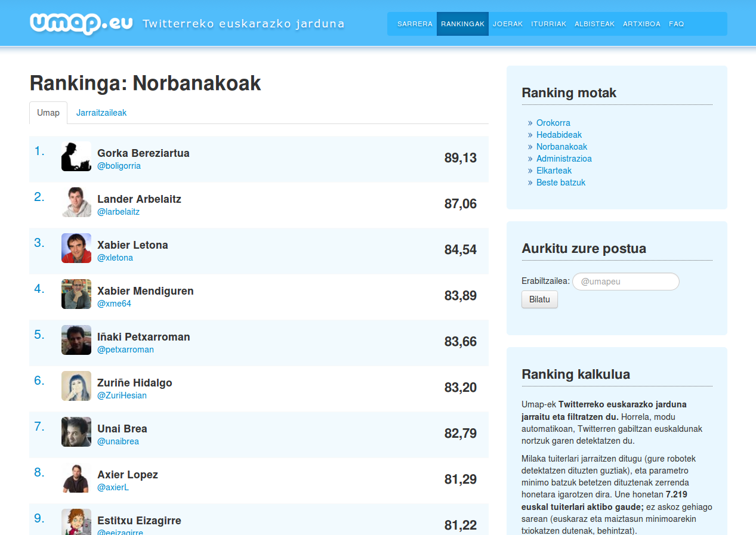The height and width of the screenshot is (535, 756).
Task: Click Zuriñe Hidalgo's profile avatar
Action: 76,386
